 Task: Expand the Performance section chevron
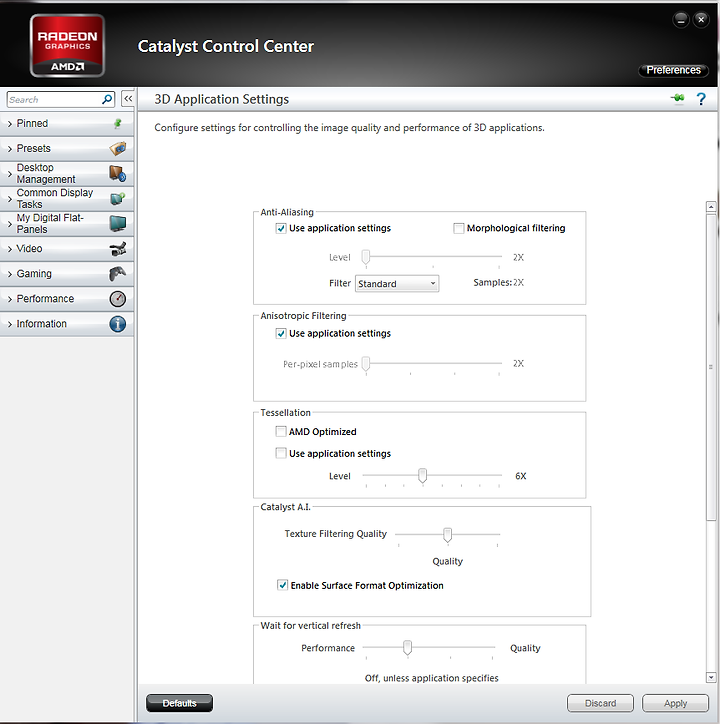10,299
